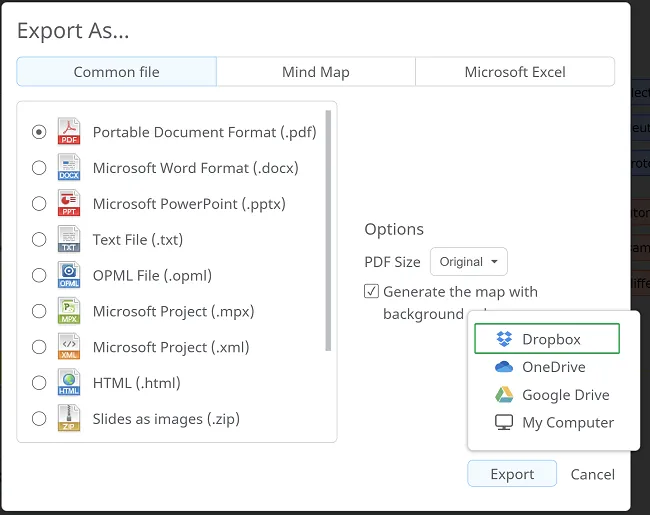Cancel the export dialog
Image resolution: width=650 pixels, height=515 pixels.
tap(592, 475)
